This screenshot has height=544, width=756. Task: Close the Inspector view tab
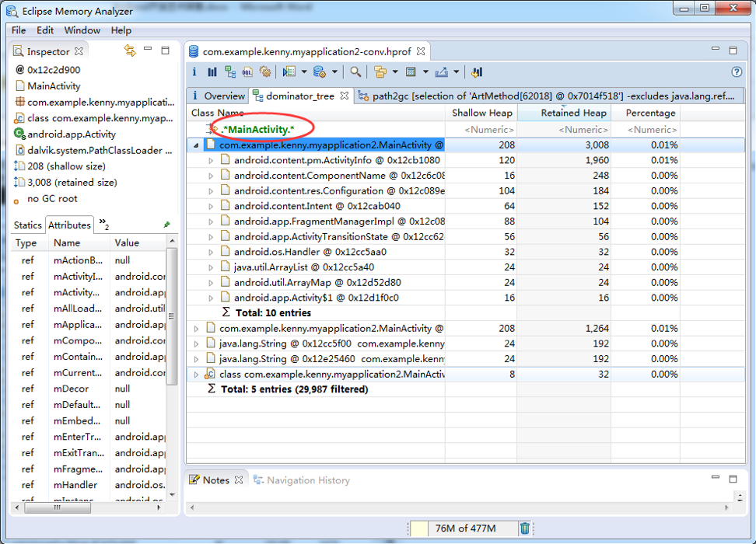coord(79,51)
